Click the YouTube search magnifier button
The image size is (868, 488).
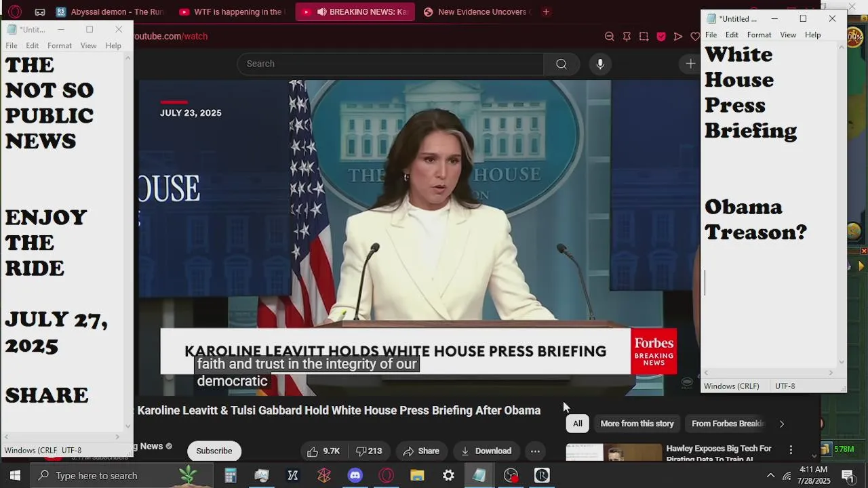[x=561, y=64]
